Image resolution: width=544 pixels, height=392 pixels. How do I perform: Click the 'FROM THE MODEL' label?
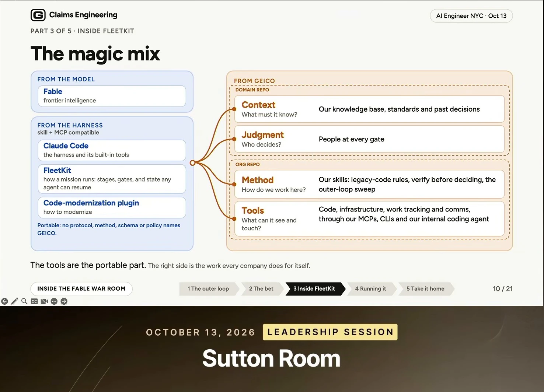[66, 79]
